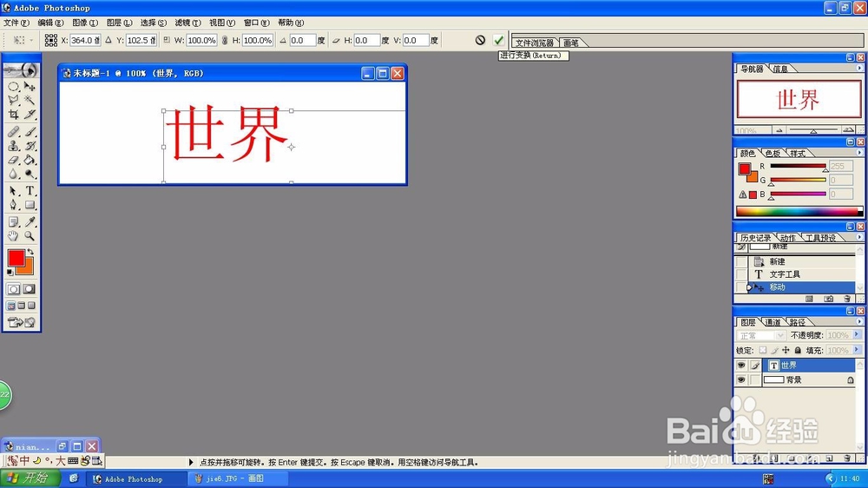Open 不透明度 opacity slider arrow
This screenshot has width=868, height=488.
point(857,334)
